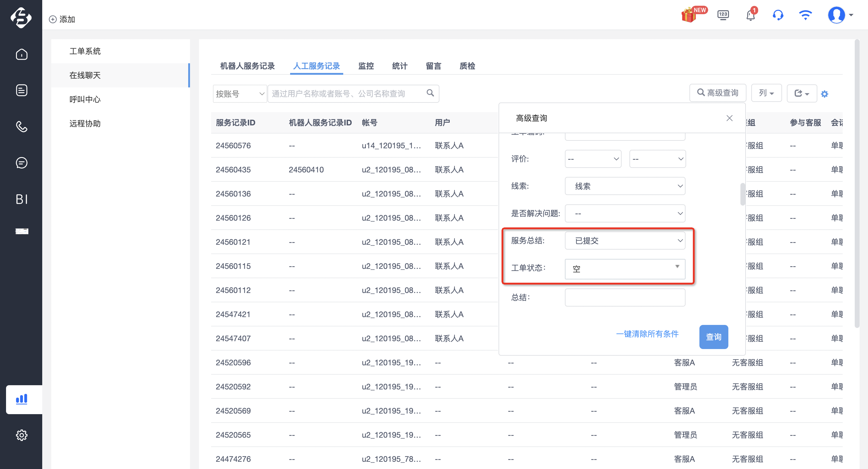Click the 总结 input field
Screen dimensions: 868x469
(625, 297)
